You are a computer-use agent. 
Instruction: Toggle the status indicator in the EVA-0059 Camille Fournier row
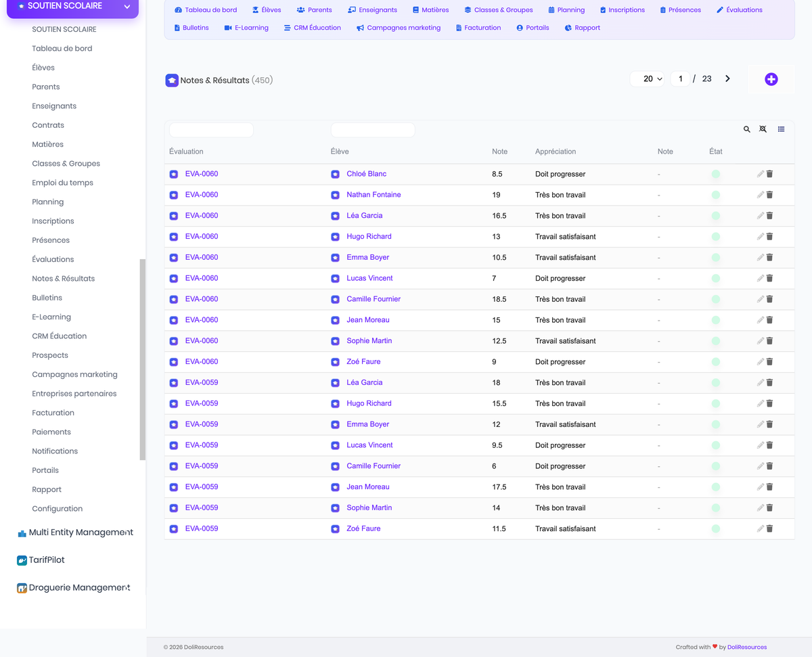(x=716, y=466)
